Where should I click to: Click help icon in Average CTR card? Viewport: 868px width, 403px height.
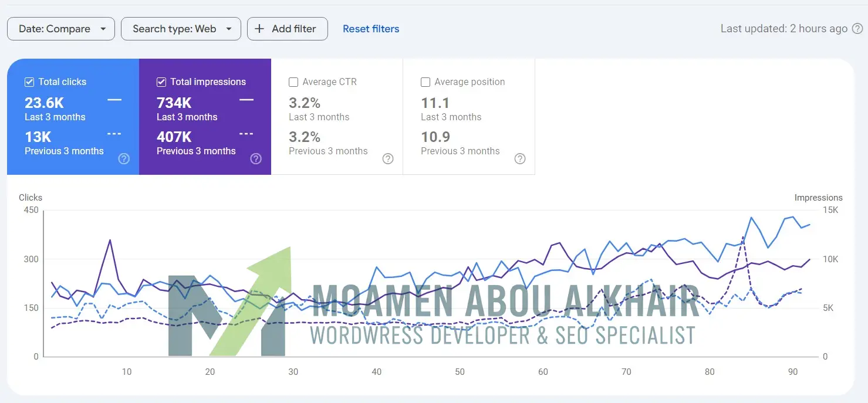pos(388,158)
